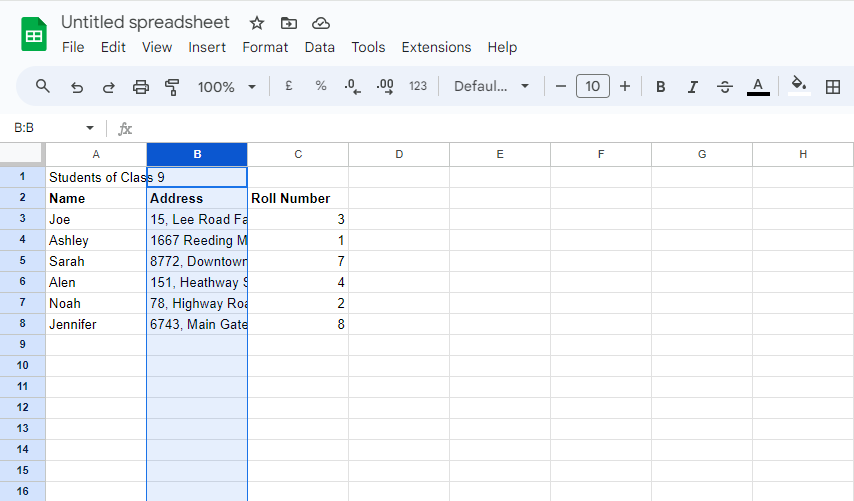
Task: Star the Untitled spreadsheet document
Action: [x=257, y=23]
